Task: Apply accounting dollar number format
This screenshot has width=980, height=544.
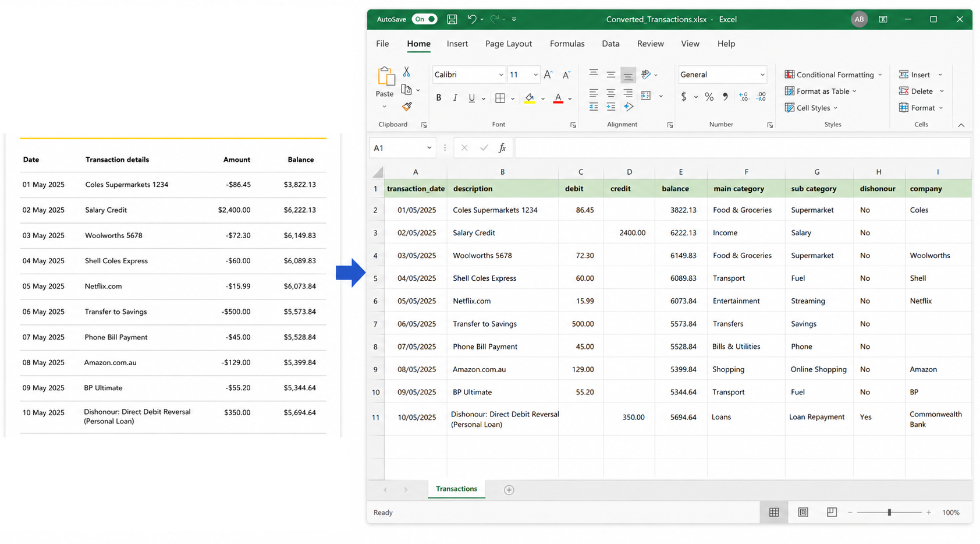Action: 684,97
